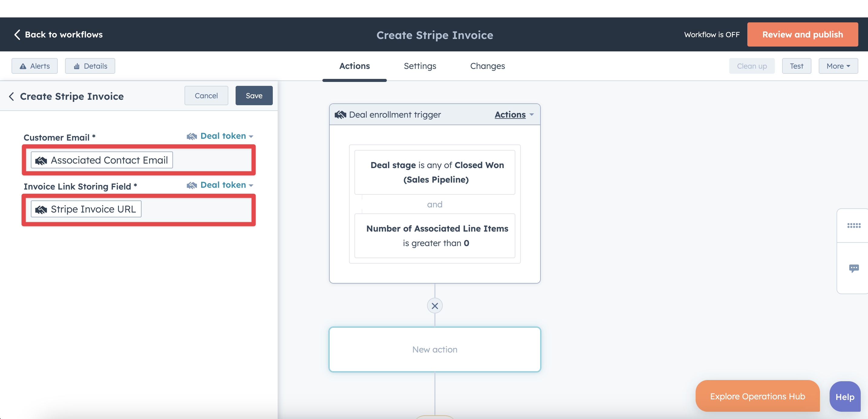Click the Workflow is OFF status toggle
Image resolution: width=868 pixels, height=419 pixels.
click(711, 34)
